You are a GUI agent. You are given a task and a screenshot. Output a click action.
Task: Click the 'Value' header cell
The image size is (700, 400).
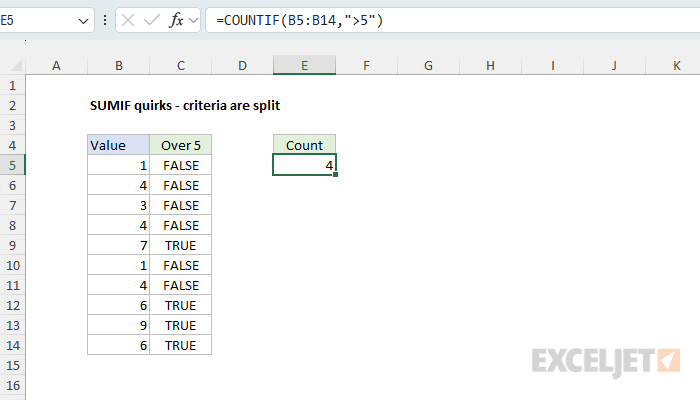(x=119, y=145)
